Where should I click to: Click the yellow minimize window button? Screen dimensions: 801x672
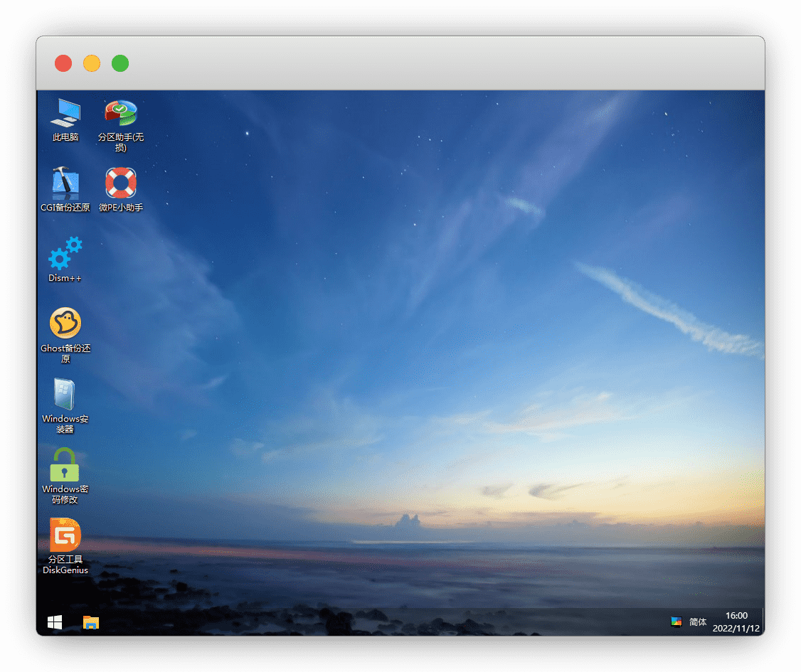tap(92, 63)
